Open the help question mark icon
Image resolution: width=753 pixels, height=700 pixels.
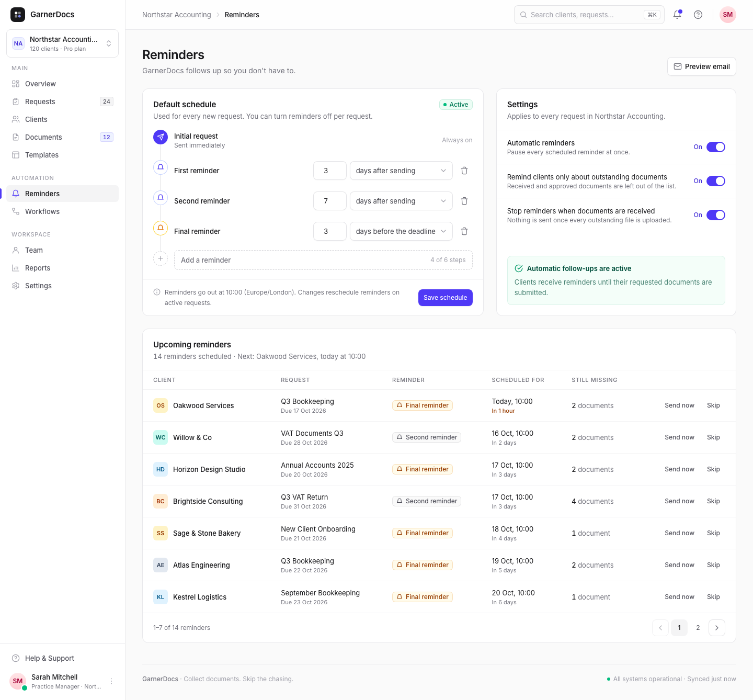[698, 15]
